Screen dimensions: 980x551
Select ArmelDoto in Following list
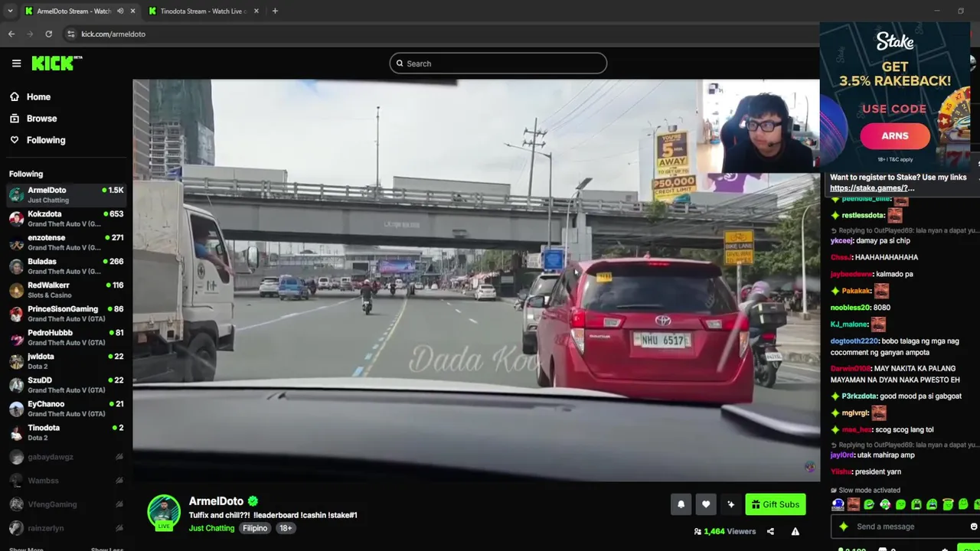(65, 195)
